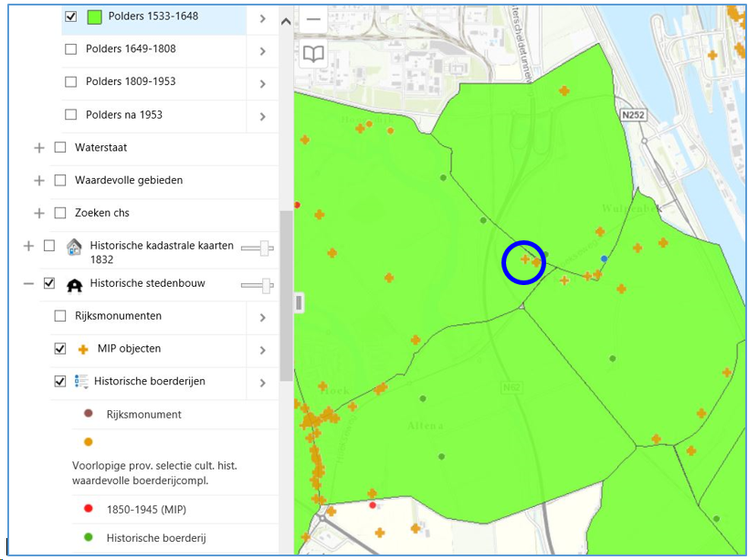Open chevron for Historische boerderijen layer
748x560 pixels.
point(262,383)
